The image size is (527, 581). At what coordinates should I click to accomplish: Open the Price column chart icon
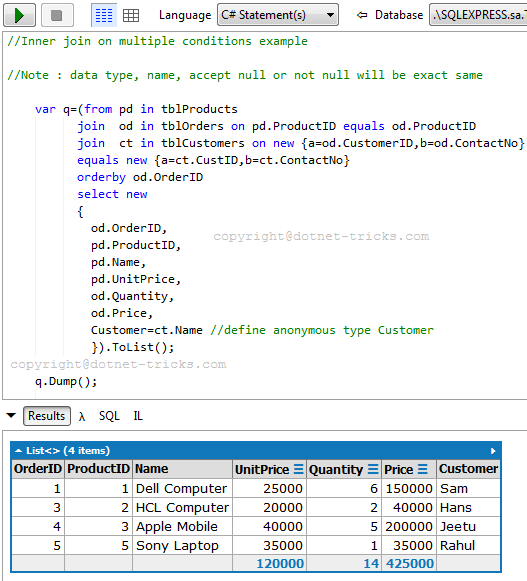click(x=422, y=469)
